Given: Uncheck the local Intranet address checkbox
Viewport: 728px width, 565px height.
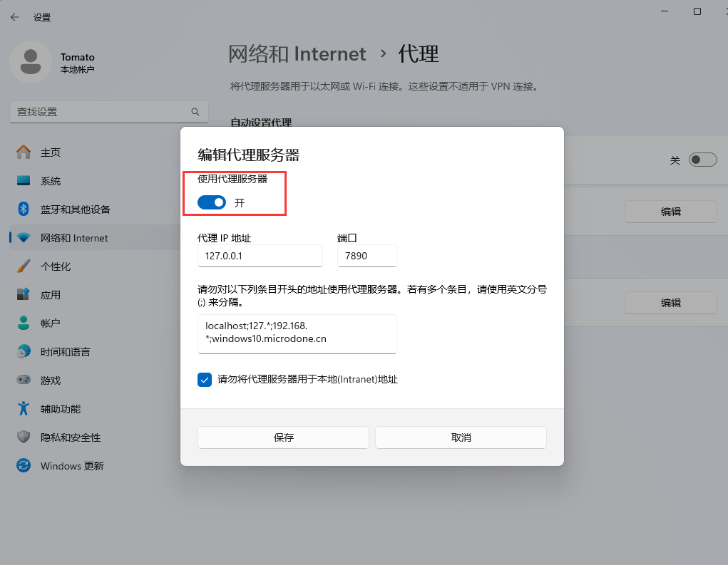Looking at the screenshot, I should tap(205, 380).
